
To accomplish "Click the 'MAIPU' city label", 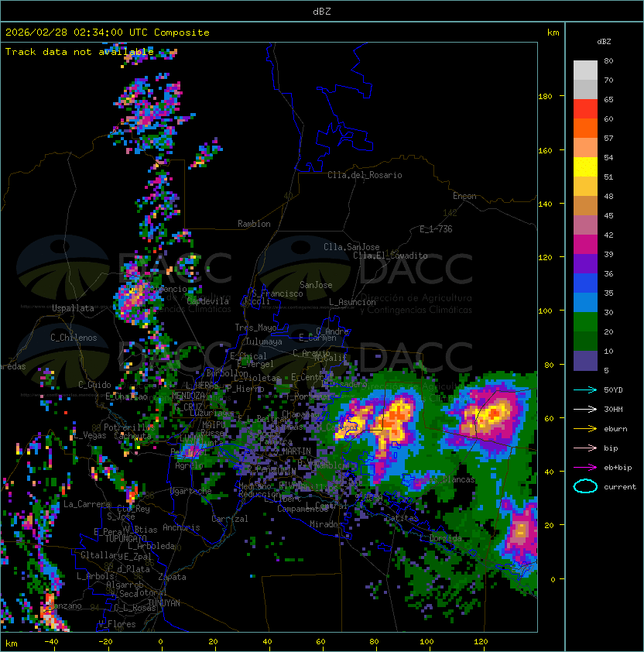I will [214, 425].
